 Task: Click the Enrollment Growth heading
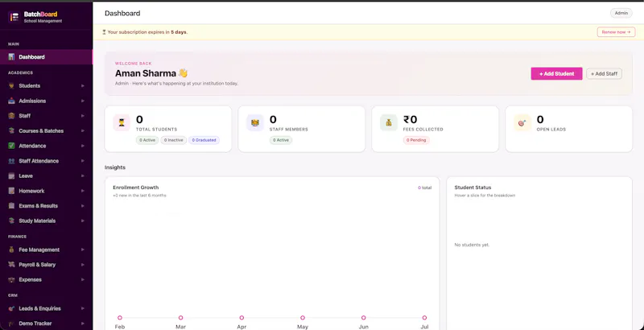135,188
